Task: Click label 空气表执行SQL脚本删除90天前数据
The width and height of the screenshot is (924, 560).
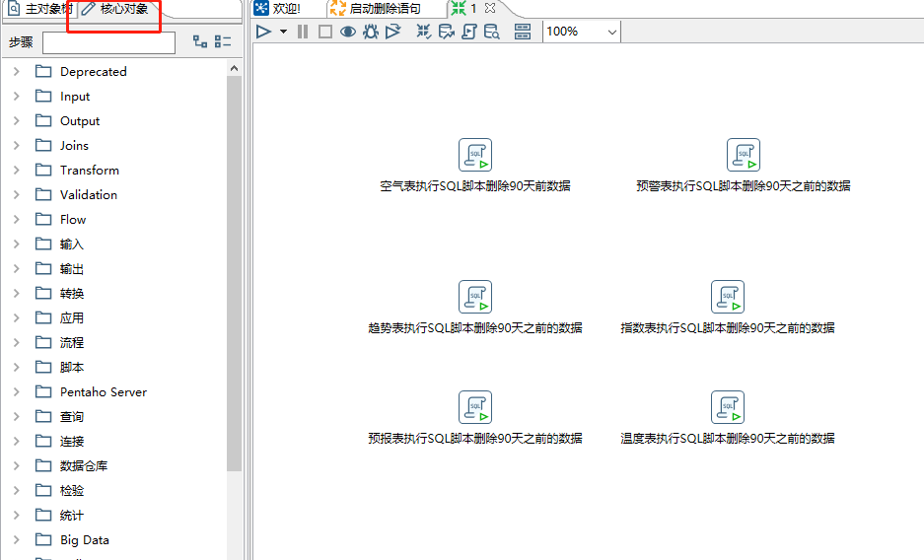Action: [x=475, y=186]
